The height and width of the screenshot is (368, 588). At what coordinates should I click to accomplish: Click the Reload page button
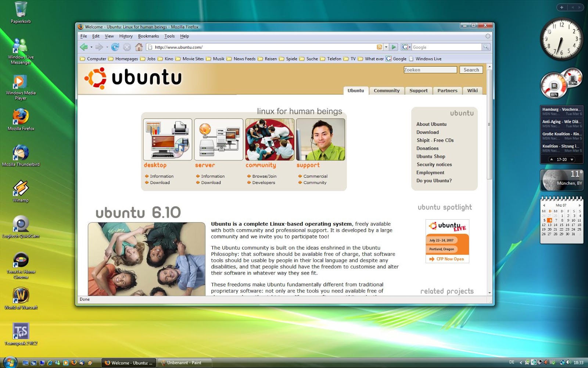(x=115, y=47)
